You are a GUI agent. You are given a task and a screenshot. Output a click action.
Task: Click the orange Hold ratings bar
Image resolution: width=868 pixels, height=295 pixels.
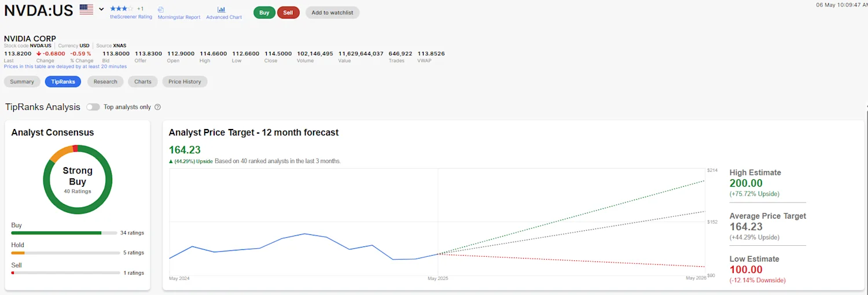tap(18, 253)
